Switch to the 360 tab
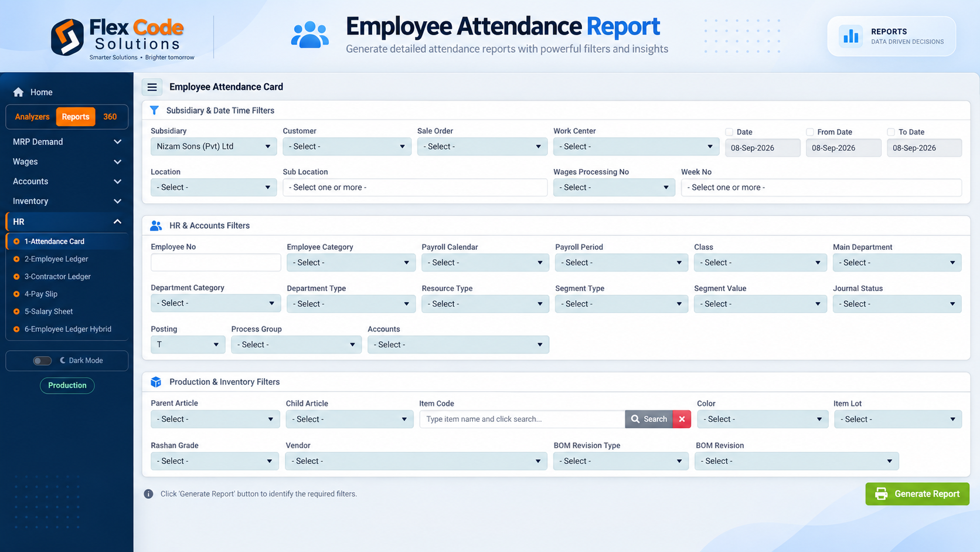This screenshot has height=552, width=980. pyautogui.click(x=110, y=117)
